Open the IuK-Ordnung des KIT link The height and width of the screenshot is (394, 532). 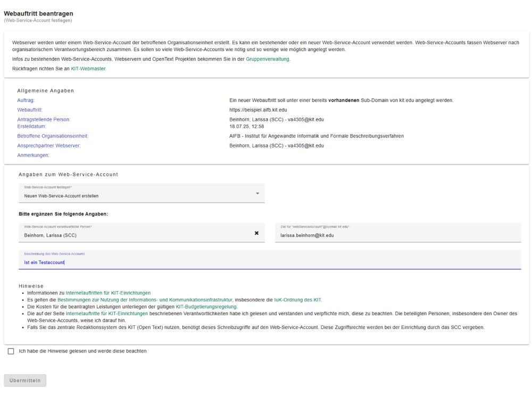pyautogui.click(x=297, y=300)
